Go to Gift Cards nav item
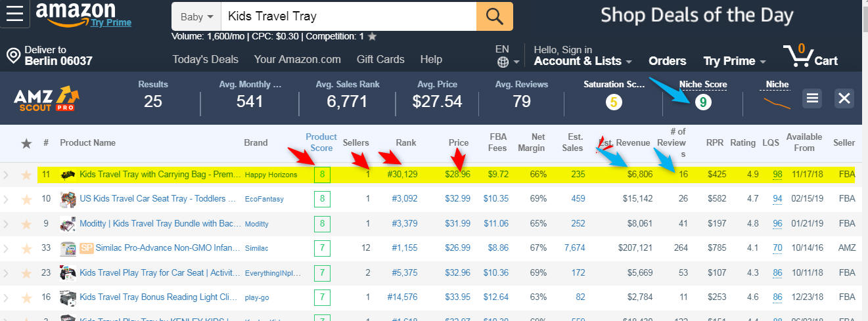Screen dimensions: 868x321 [x=380, y=59]
